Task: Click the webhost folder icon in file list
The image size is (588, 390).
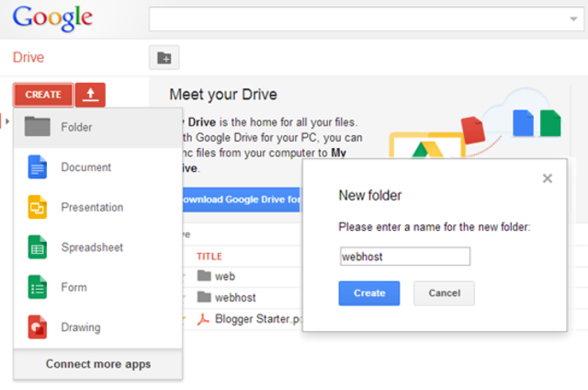Action: click(204, 297)
